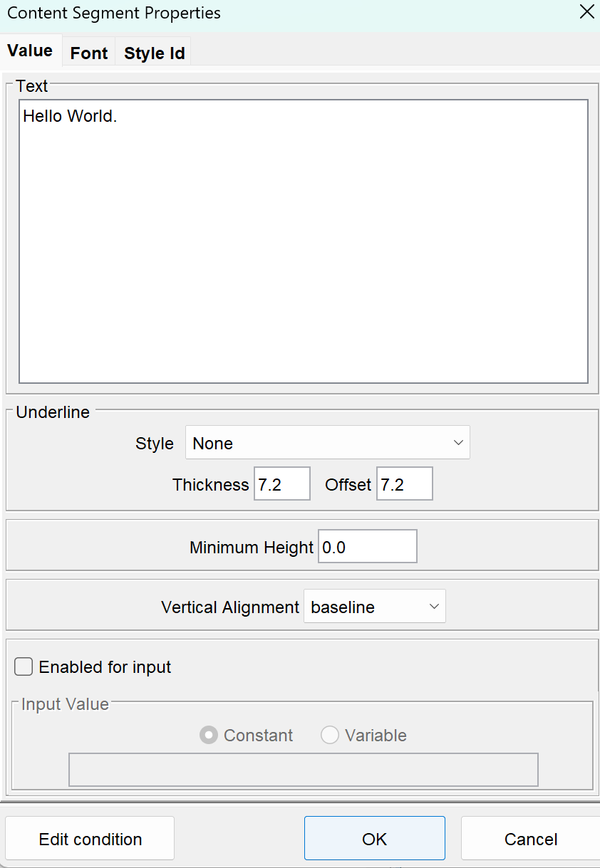This screenshot has width=600, height=868.
Task: Enable the 'Enabled for input' checkbox
Action: (x=24, y=667)
